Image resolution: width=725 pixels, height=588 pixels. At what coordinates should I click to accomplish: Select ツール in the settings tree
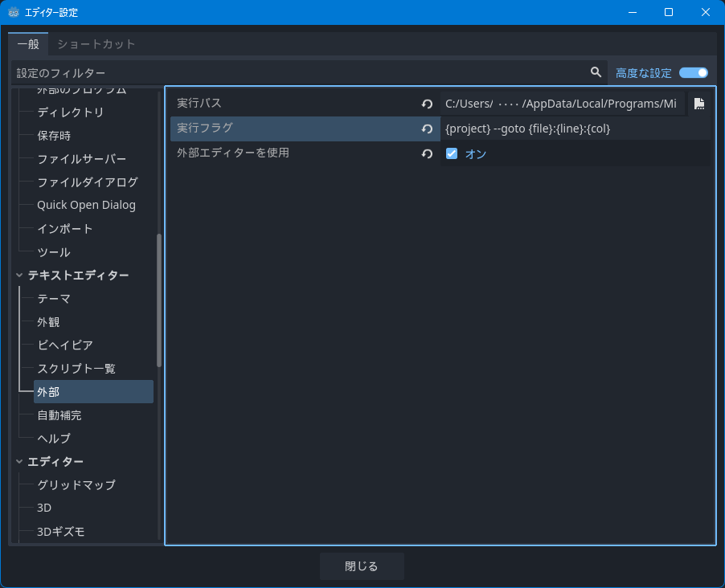point(54,252)
